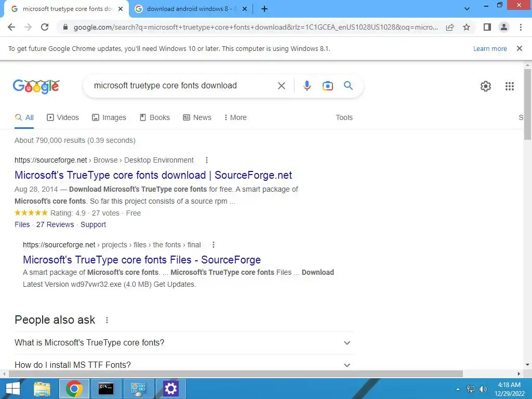
Task: Open Command Prompt from taskbar
Action: [x=106, y=389]
